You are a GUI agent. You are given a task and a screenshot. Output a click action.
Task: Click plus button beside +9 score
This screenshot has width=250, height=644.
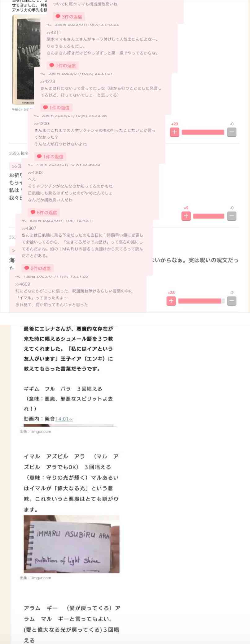coord(186,216)
